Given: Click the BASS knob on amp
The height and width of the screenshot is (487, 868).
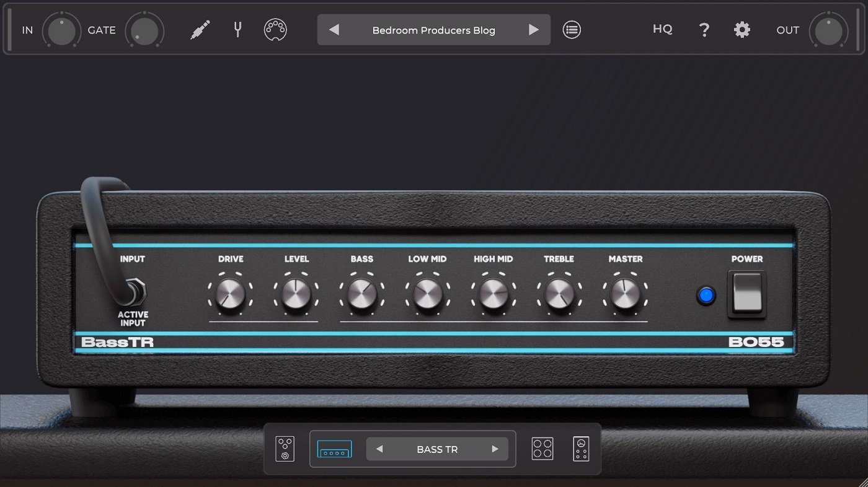Looking at the screenshot, I should pyautogui.click(x=362, y=294).
